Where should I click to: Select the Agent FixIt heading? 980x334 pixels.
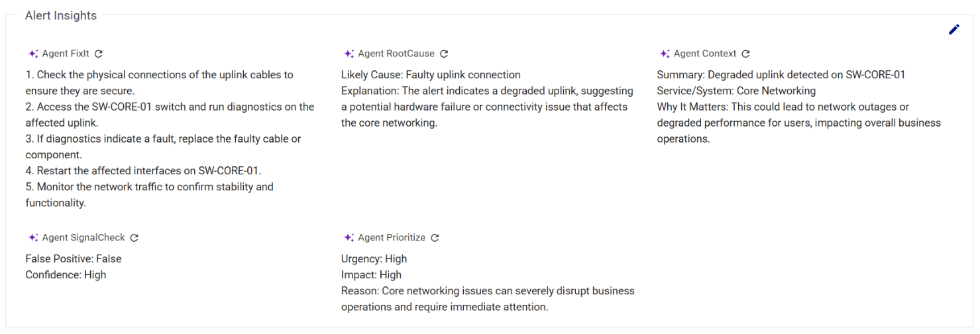pyautogui.click(x=66, y=54)
